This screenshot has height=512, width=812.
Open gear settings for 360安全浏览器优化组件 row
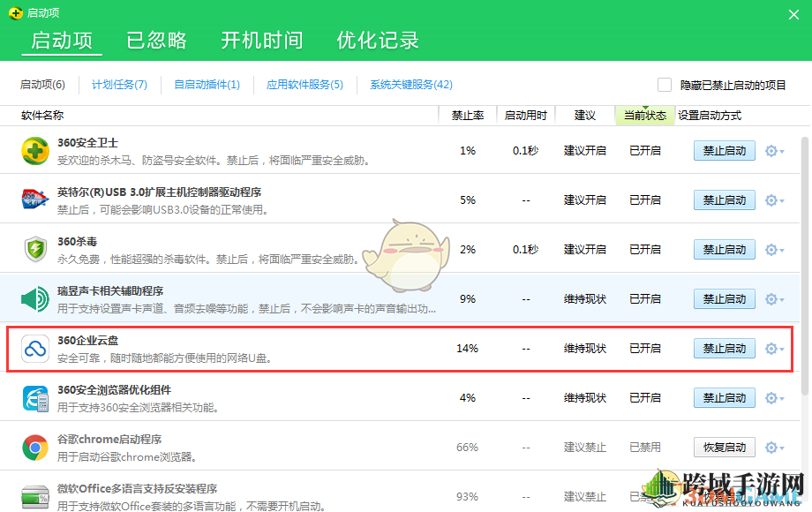(774, 398)
